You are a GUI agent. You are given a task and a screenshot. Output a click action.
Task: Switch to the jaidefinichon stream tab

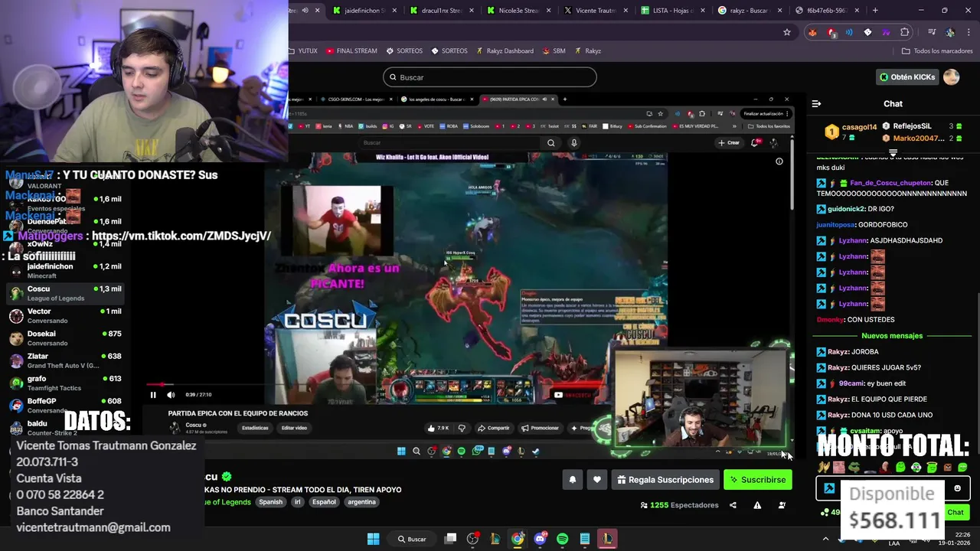[364, 11]
